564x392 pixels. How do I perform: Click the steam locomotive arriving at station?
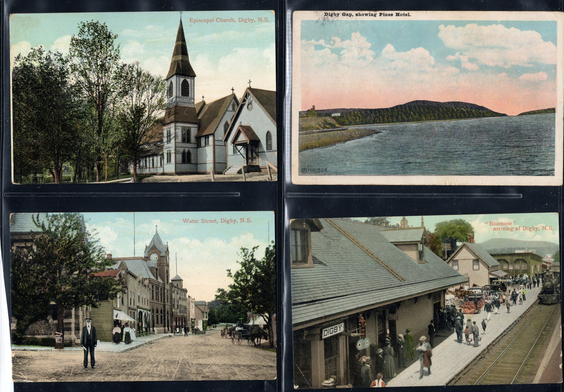[x=549, y=287]
